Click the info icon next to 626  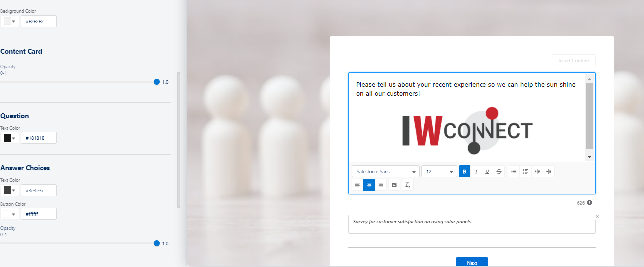coord(590,203)
